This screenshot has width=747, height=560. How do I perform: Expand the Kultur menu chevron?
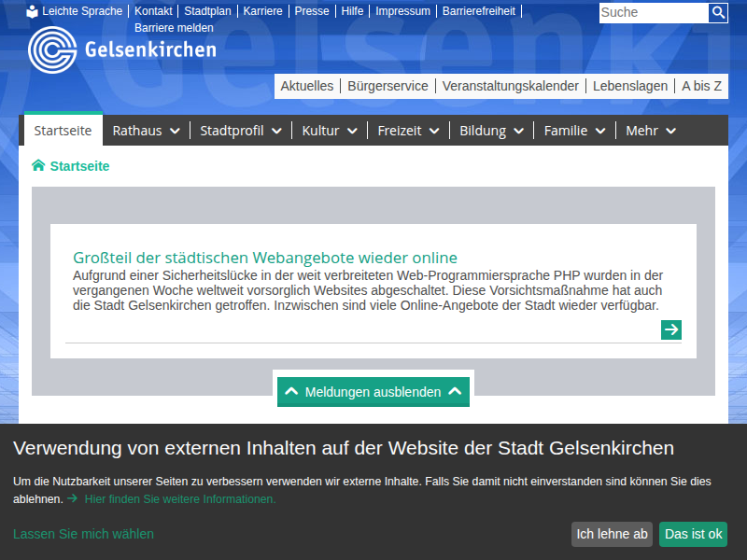[x=352, y=131]
